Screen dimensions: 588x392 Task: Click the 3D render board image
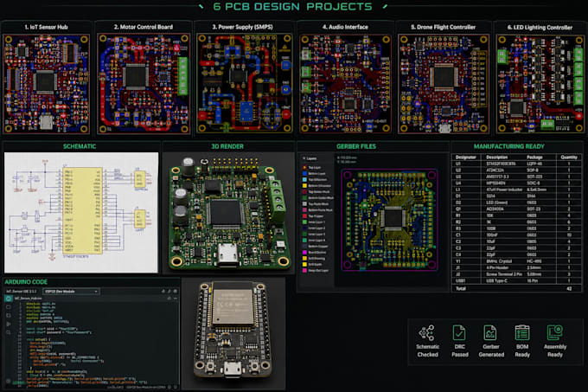click(x=228, y=213)
